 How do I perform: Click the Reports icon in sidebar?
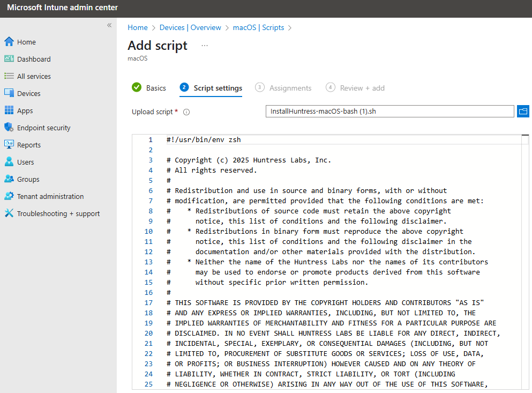tap(9, 144)
